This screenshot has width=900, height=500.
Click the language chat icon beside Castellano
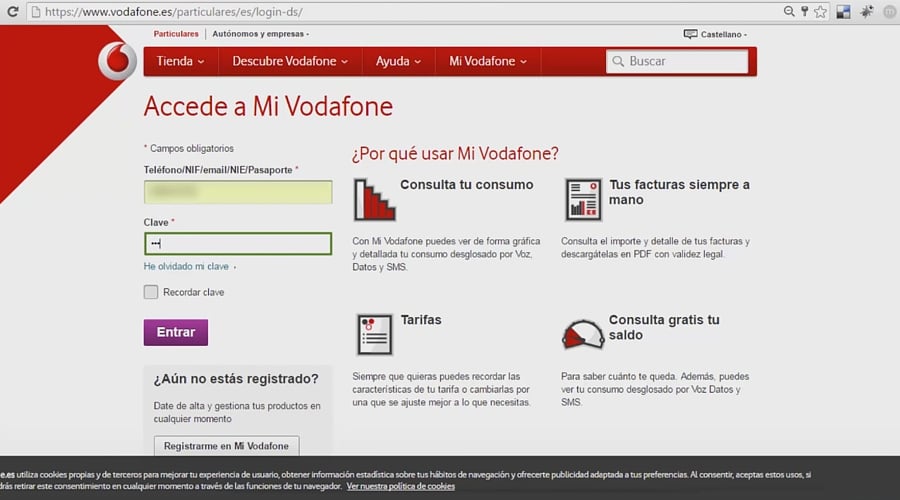coord(690,34)
